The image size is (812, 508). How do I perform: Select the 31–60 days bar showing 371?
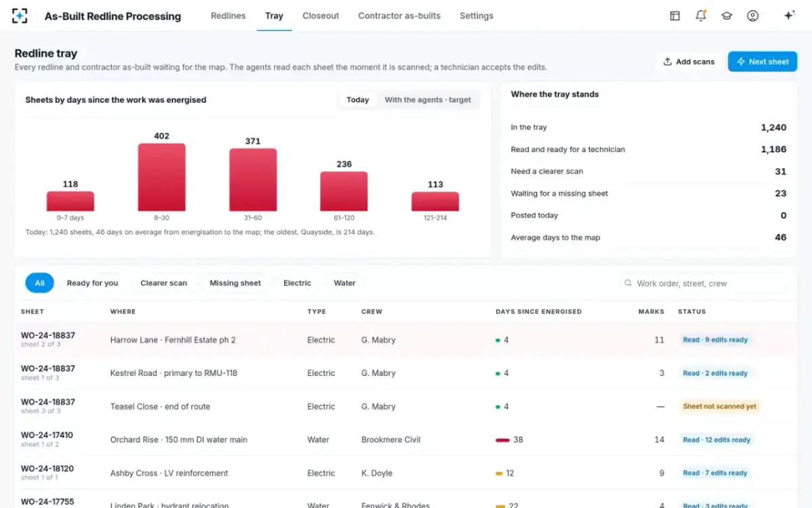tap(253, 179)
